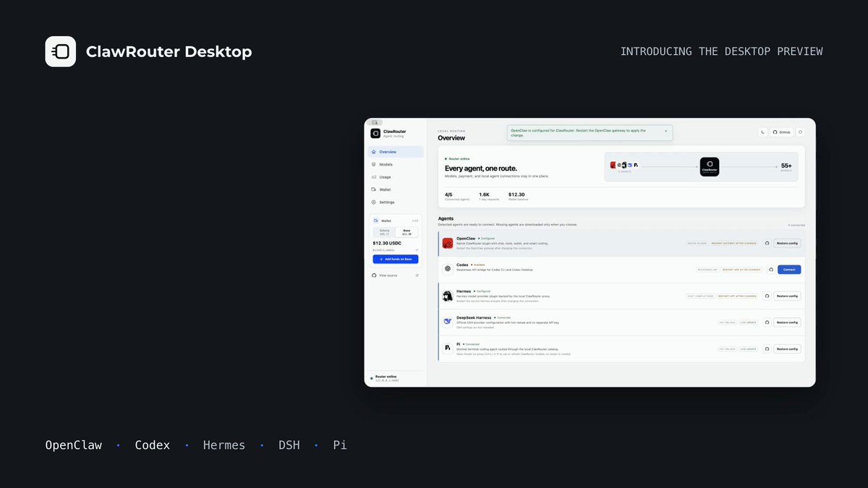Click the 55+ models count
The image size is (868, 488).
click(x=786, y=166)
